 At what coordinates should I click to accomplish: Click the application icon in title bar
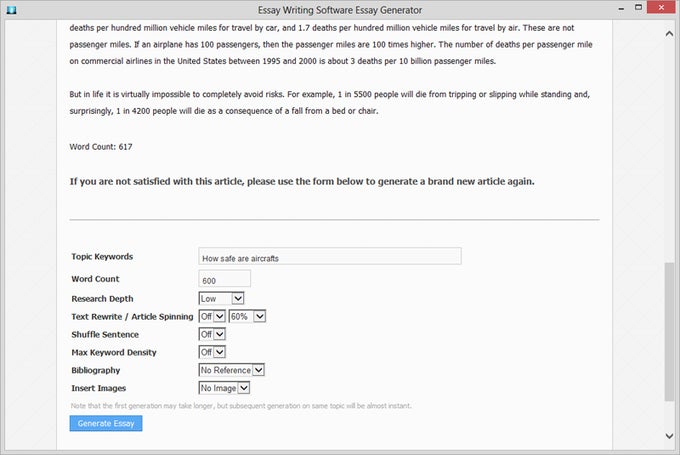11,10
